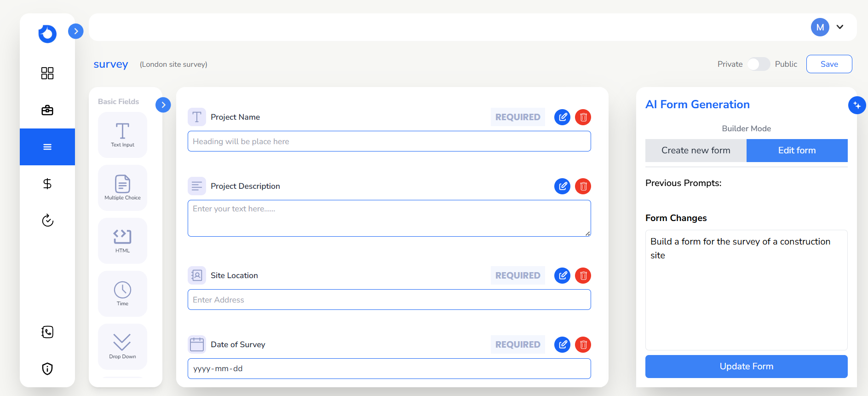Open the user profile dropdown chevron
Viewport: 868px width, 396px height.
tap(840, 27)
